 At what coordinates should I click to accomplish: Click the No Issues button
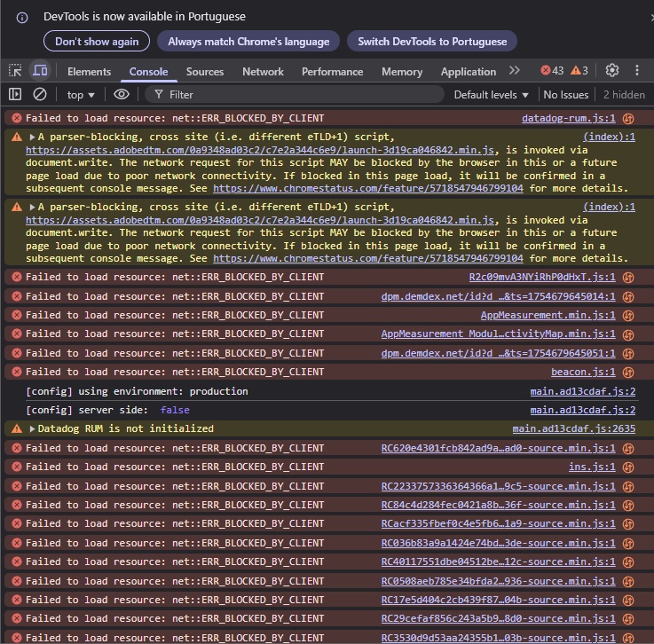click(565, 95)
